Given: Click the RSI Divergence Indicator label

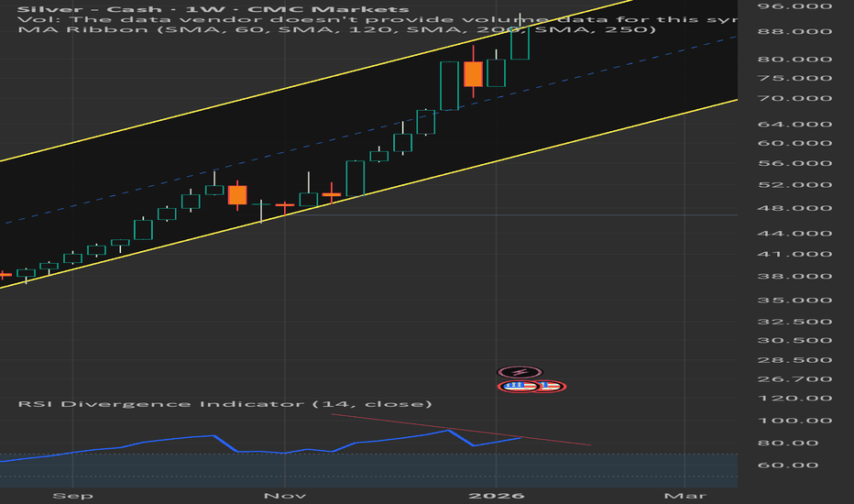Looking at the screenshot, I should pos(224,404).
